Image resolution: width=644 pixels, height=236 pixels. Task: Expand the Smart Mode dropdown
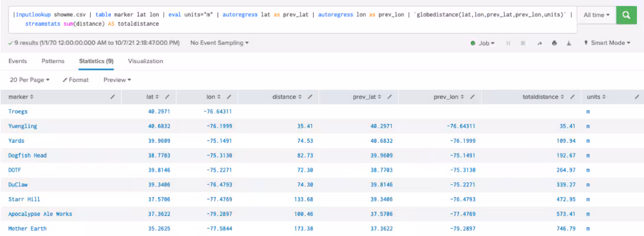tap(606, 43)
